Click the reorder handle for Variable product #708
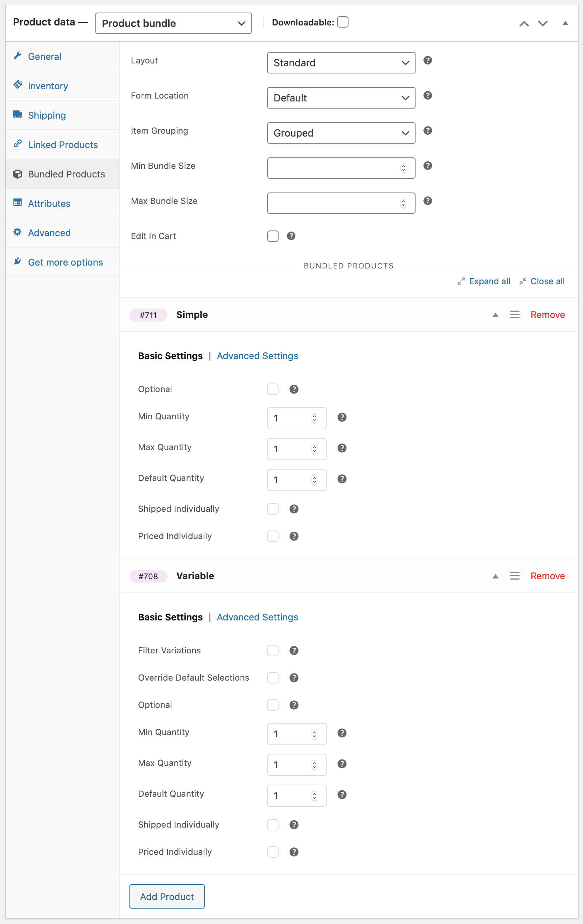 click(x=515, y=576)
